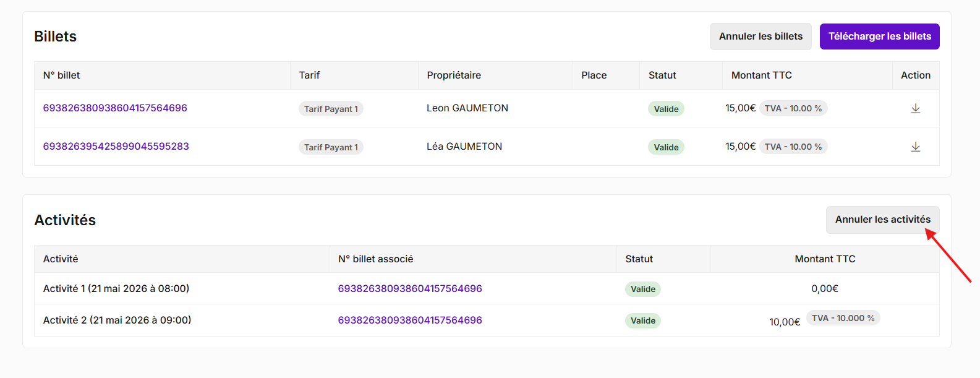Select owner name Leon GAUMETON
Image resolution: width=980 pixels, height=378 pixels.
click(x=467, y=108)
